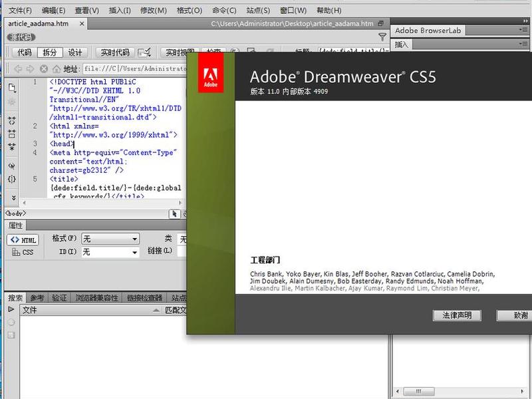Click the code pane horizontal scrollbar left arrow
Viewport: 532px width, 399px height.
24,203
